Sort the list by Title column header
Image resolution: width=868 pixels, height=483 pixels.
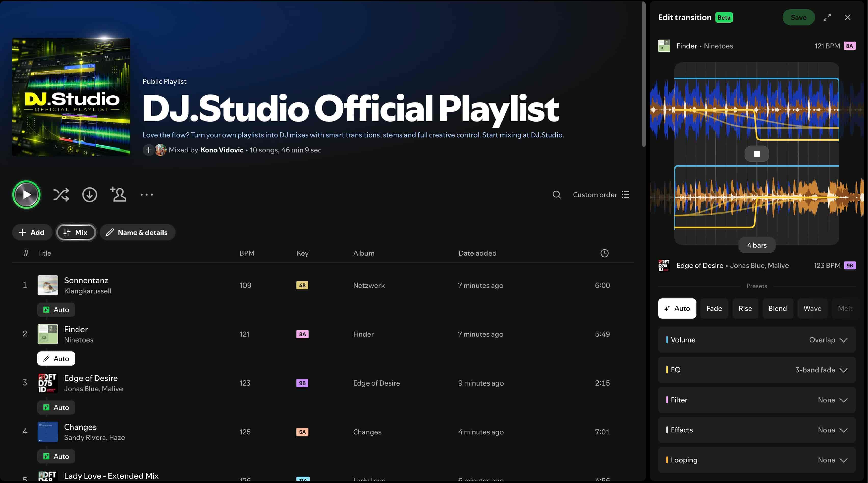coord(44,253)
